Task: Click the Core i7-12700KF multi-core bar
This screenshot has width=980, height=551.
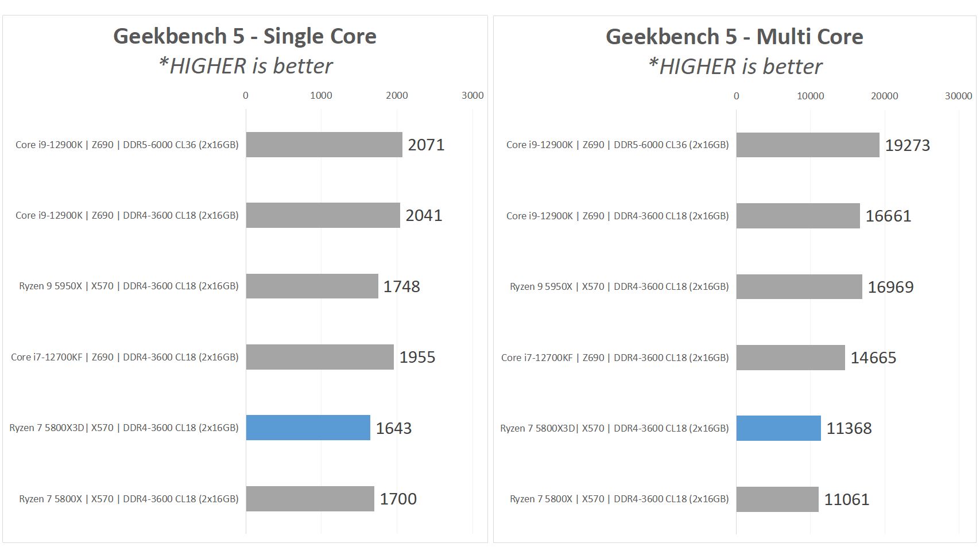Action: tap(790, 358)
